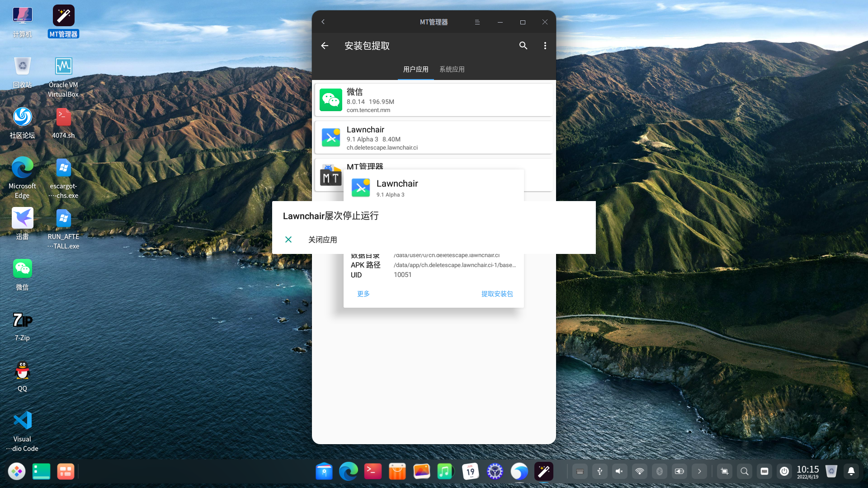
Task: Toggle Wi-Fi from the system tray
Action: [639, 471]
